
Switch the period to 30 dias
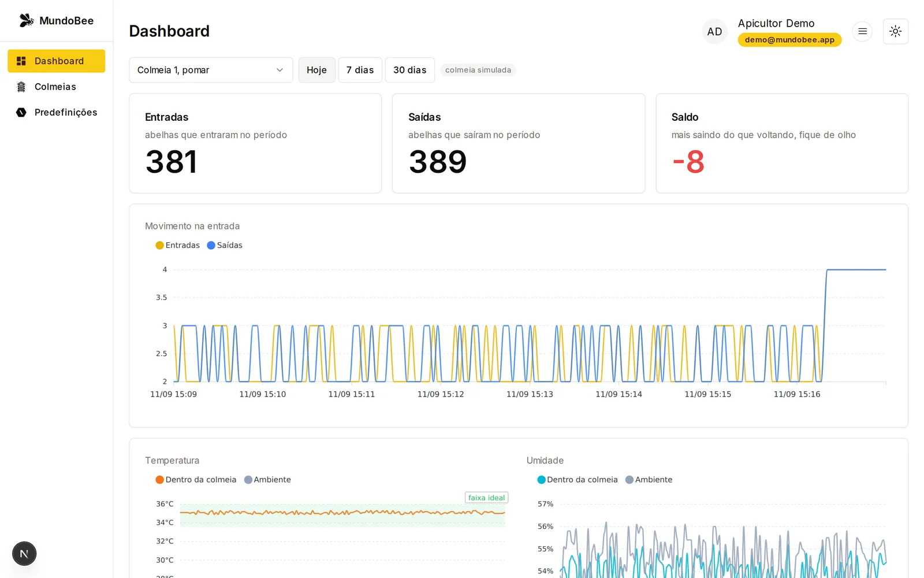(410, 70)
